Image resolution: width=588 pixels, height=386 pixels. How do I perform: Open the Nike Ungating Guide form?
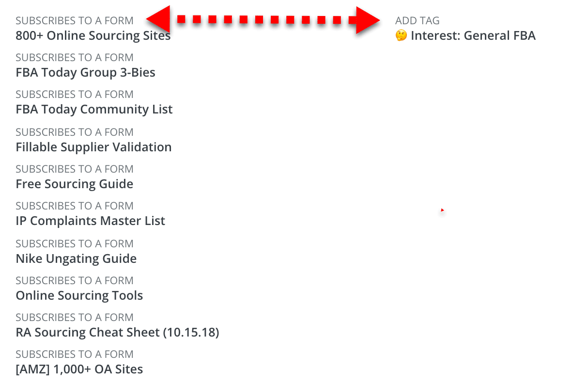coord(76,259)
